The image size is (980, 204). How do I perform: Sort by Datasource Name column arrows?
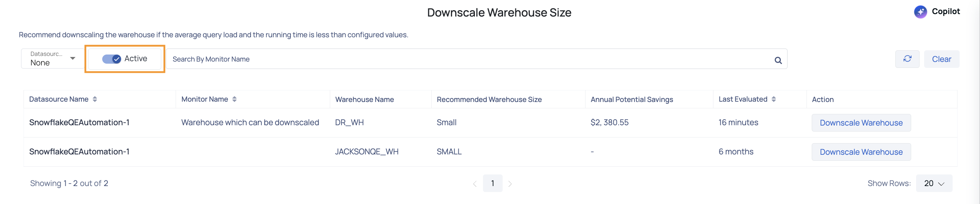click(95, 99)
